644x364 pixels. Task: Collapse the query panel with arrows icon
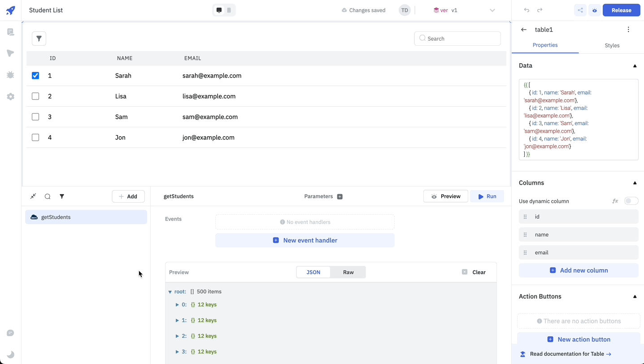click(x=33, y=196)
